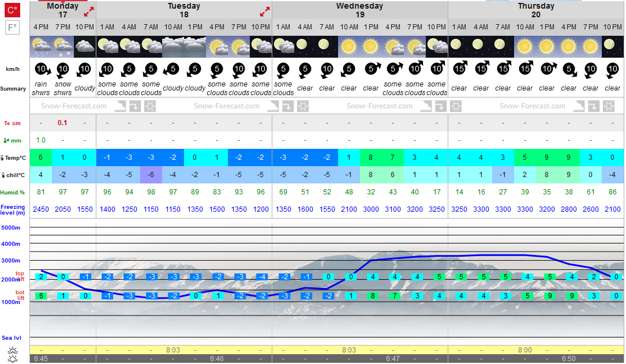The width and height of the screenshot is (626, 364).
Task: Click Thursday 1 AM wind arrow showing 15
Action: click(x=460, y=68)
